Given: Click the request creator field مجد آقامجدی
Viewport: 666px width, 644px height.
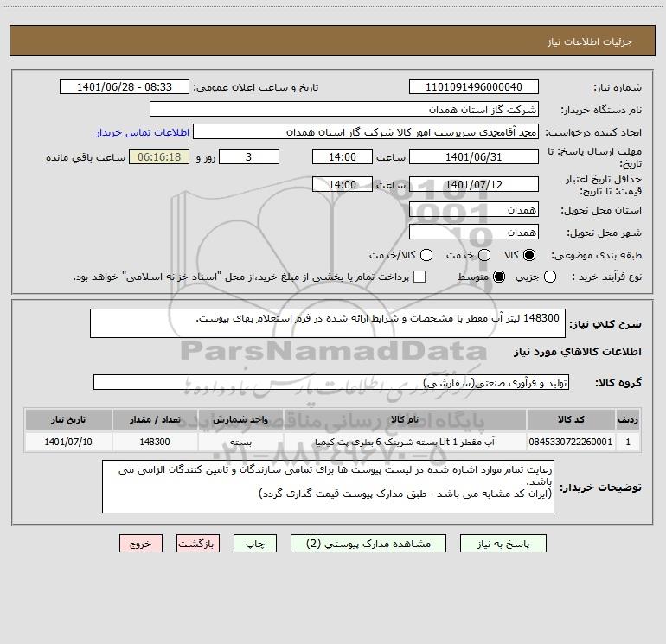Looking at the screenshot, I should pos(366,131).
